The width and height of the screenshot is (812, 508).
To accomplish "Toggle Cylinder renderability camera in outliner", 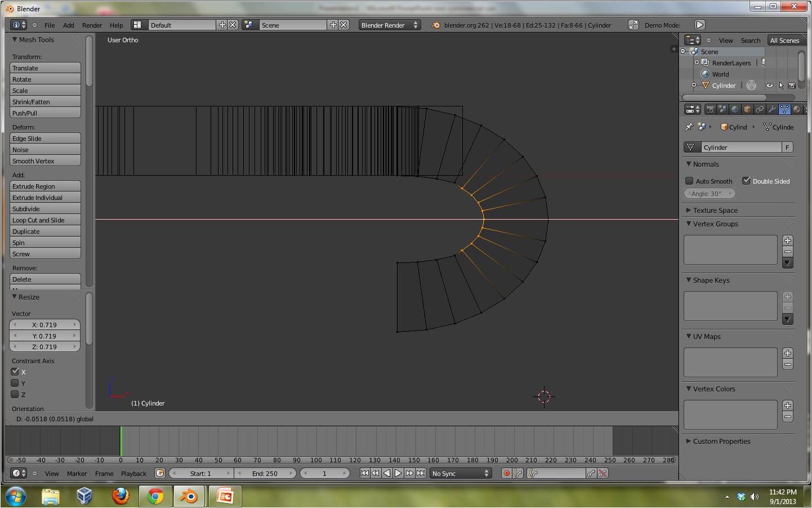I will click(792, 86).
